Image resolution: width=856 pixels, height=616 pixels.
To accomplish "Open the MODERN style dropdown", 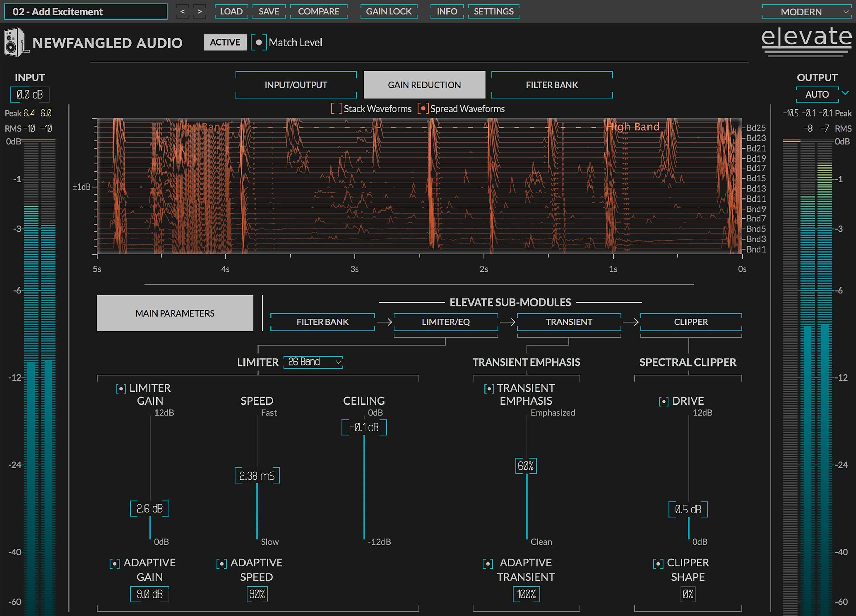I will pyautogui.click(x=807, y=12).
